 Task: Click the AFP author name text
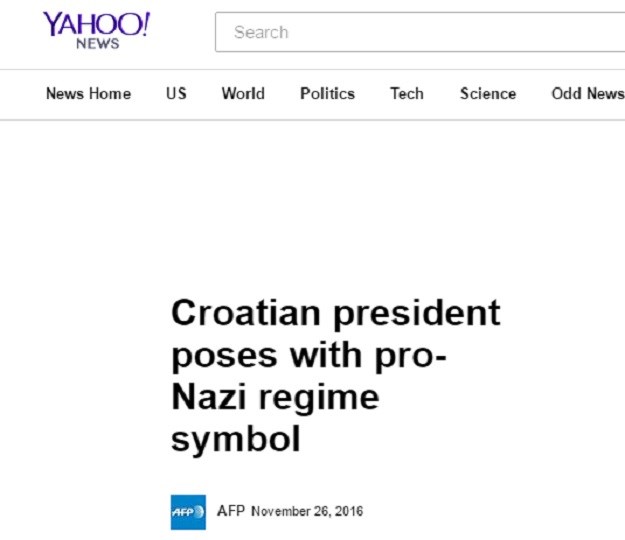click(x=231, y=511)
